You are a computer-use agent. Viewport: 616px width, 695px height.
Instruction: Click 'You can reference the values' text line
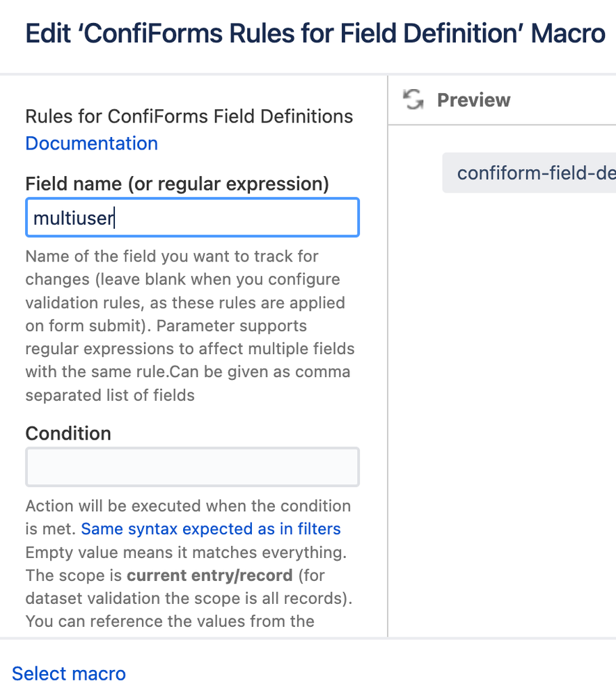pos(170,621)
